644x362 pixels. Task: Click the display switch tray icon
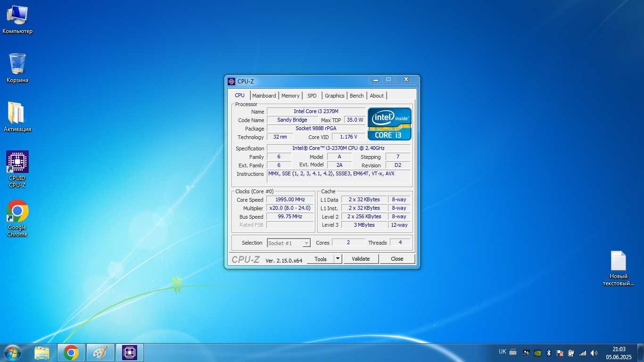pos(526,353)
